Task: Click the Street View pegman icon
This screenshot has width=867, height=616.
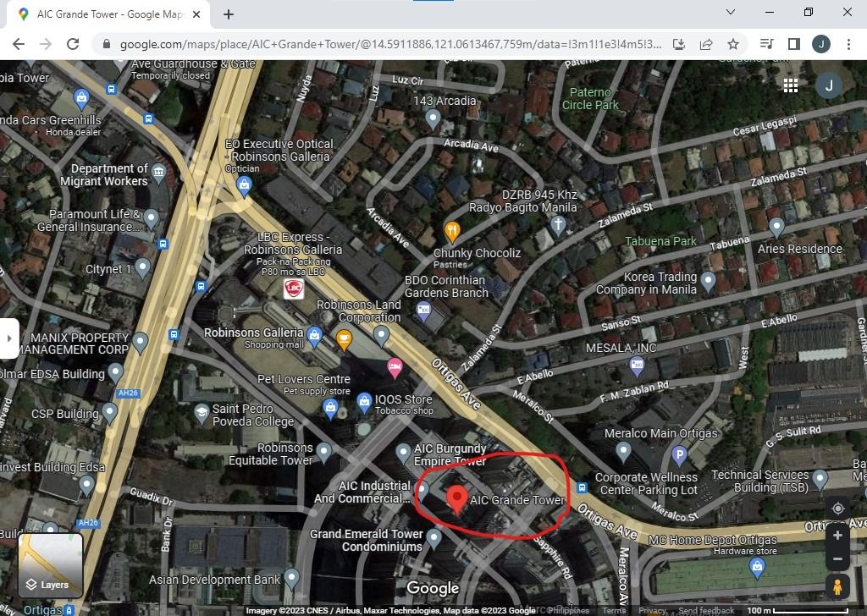Action: (837, 586)
